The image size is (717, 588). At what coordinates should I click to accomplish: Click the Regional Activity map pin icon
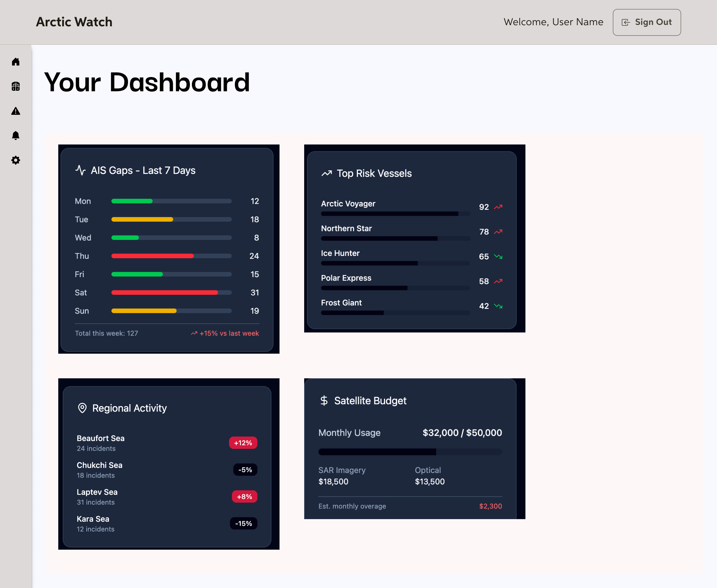(x=82, y=408)
